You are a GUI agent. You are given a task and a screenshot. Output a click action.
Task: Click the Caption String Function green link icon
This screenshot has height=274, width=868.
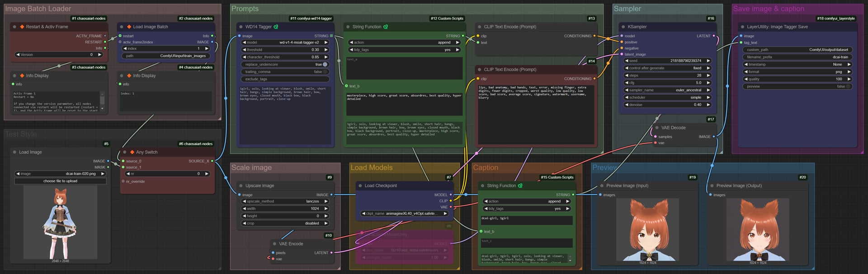[520, 186]
